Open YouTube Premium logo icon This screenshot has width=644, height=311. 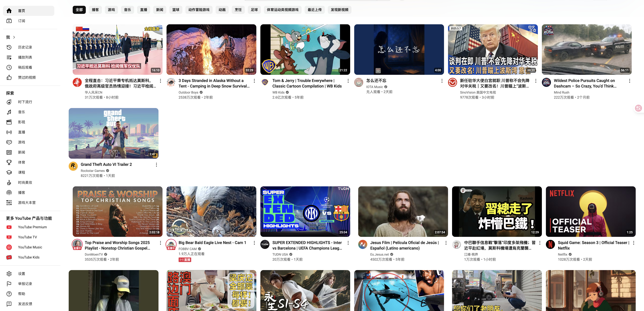click(9, 227)
